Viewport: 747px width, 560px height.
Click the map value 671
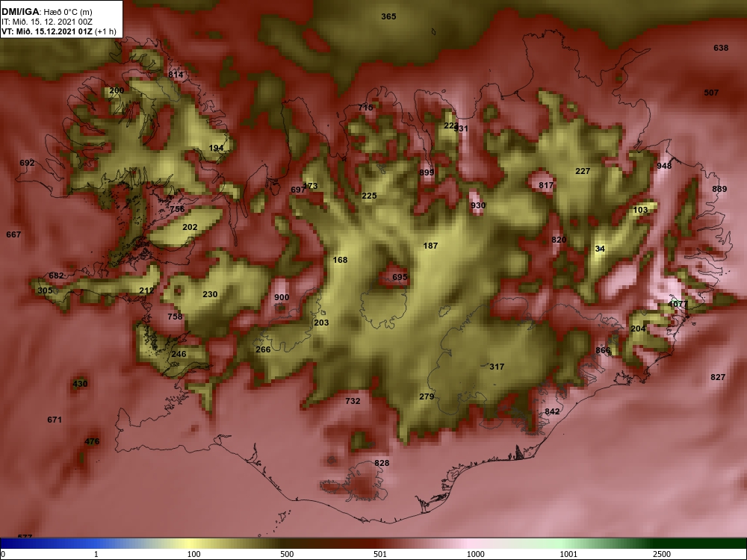[x=55, y=420]
